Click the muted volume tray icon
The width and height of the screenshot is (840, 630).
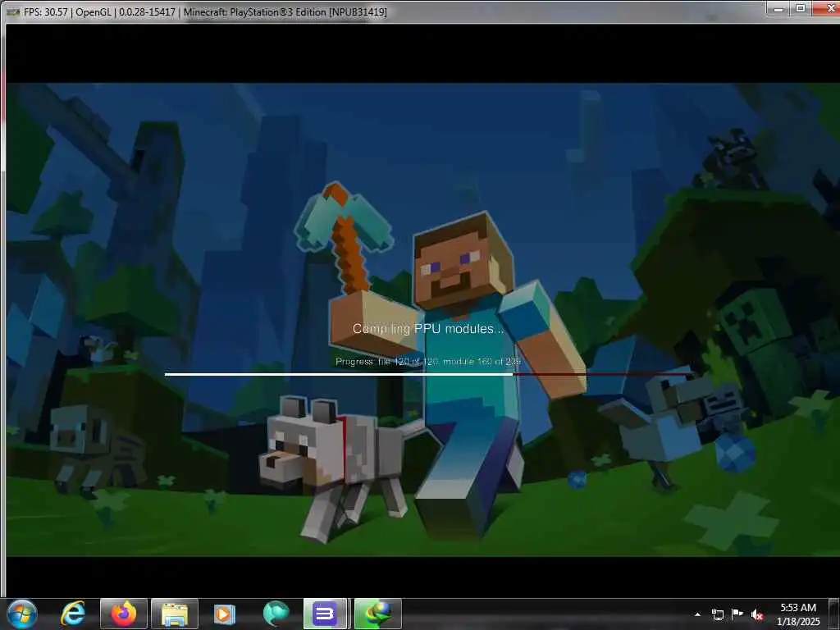click(757, 614)
